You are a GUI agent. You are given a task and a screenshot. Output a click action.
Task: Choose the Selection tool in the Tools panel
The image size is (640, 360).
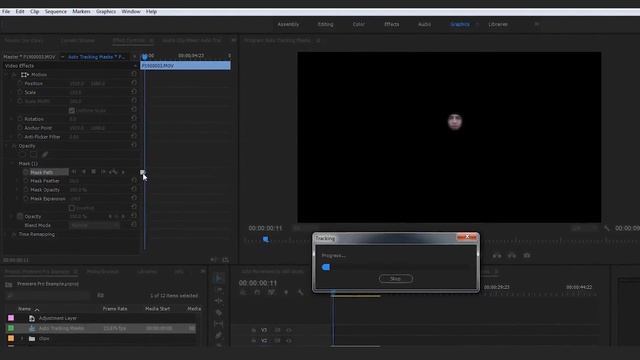tap(219, 279)
